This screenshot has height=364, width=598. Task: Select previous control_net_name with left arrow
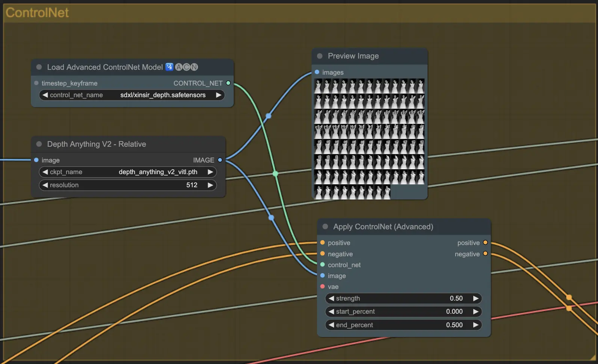tap(45, 95)
